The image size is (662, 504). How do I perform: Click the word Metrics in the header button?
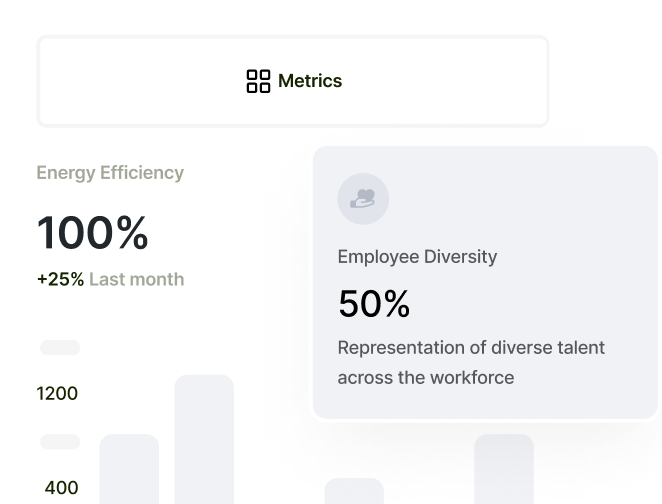tap(310, 81)
